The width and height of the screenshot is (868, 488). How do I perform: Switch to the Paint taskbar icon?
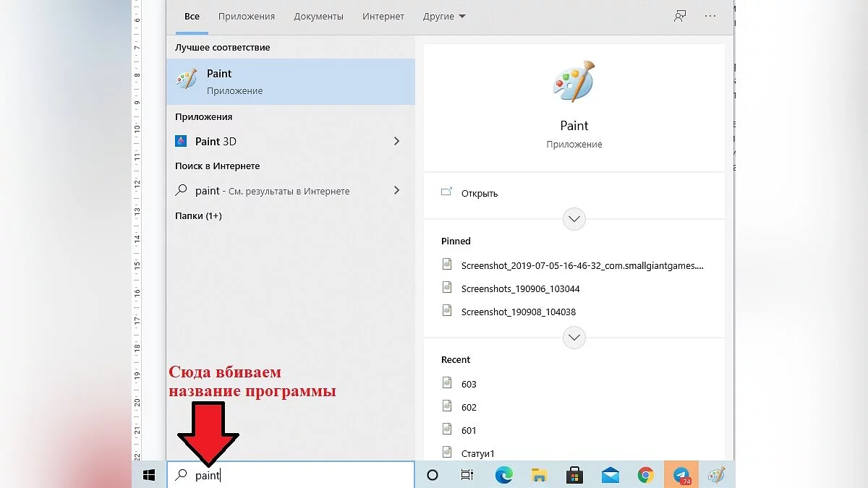[x=717, y=475]
